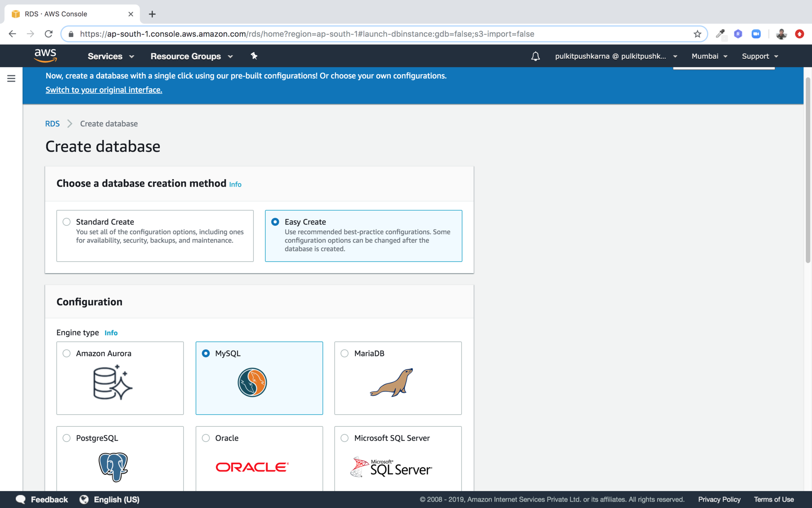Open the hamburger side navigation menu
This screenshot has height=508, width=812.
(x=11, y=78)
